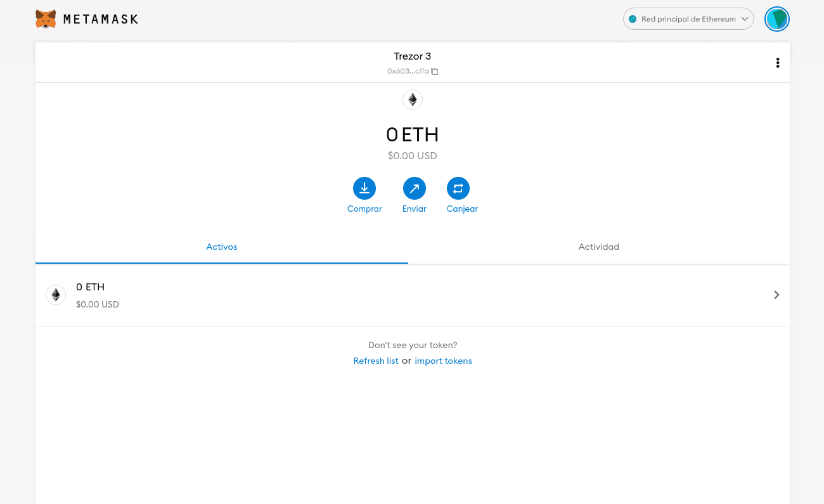Screen dimensions: 824x504
Task: Switch to the Actividad tab
Action: pos(599,247)
